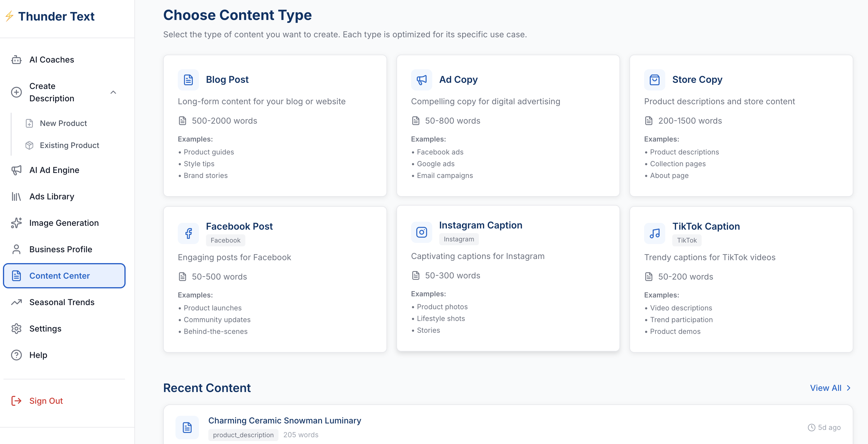Click the TikTok Caption music note icon
This screenshot has width=868, height=444.
point(654,233)
